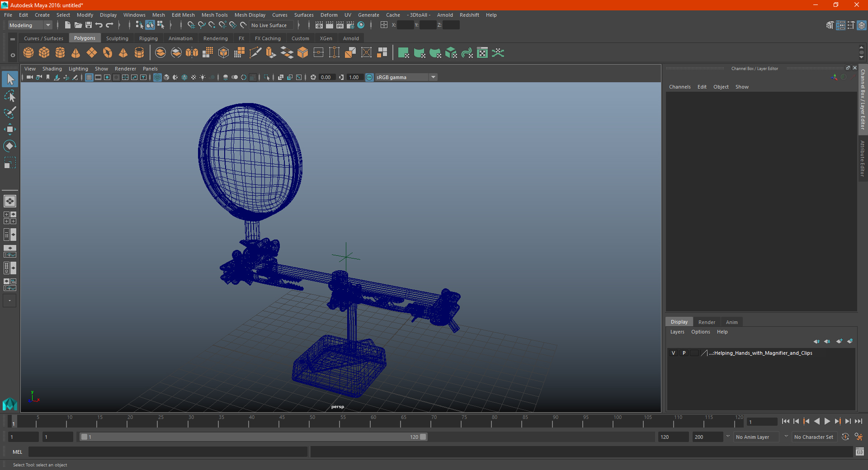
Task: Click the Select tool arrow in toolbox
Action: (x=10, y=80)
